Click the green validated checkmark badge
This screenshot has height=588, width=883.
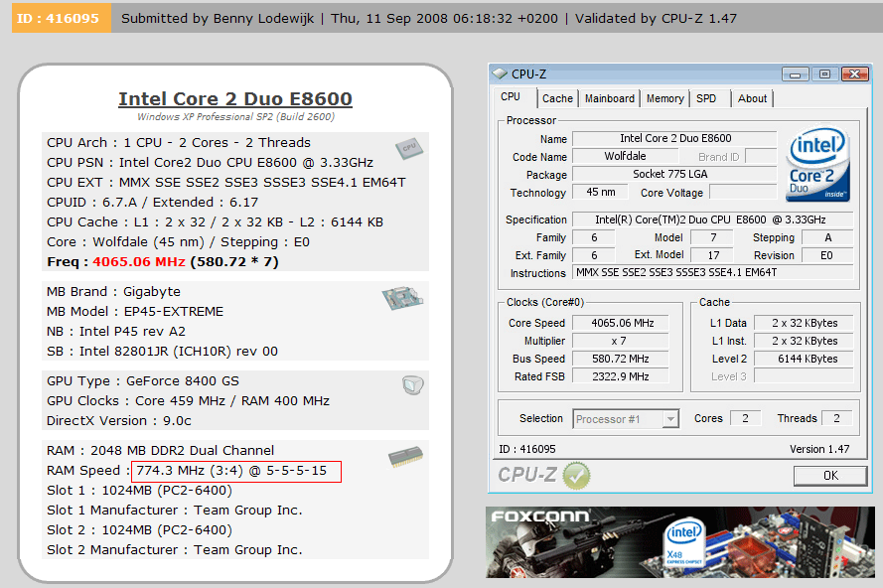(x=577, y=476)
